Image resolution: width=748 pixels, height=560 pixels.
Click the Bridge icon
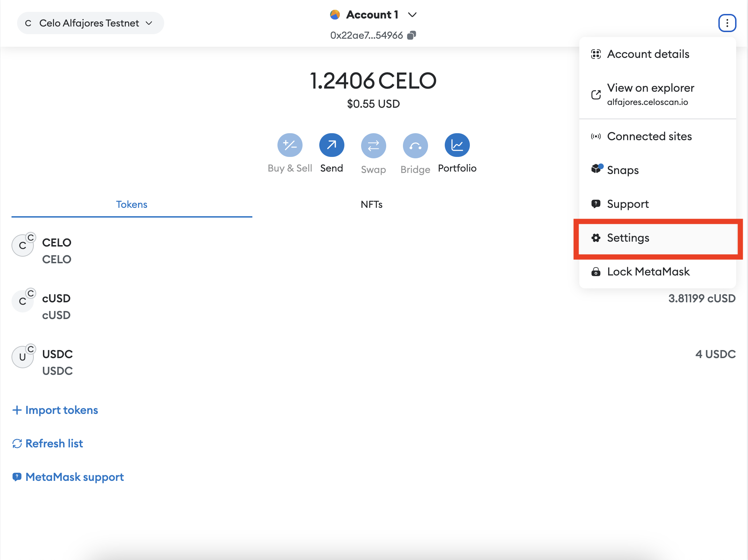click(x=415, y=145)
